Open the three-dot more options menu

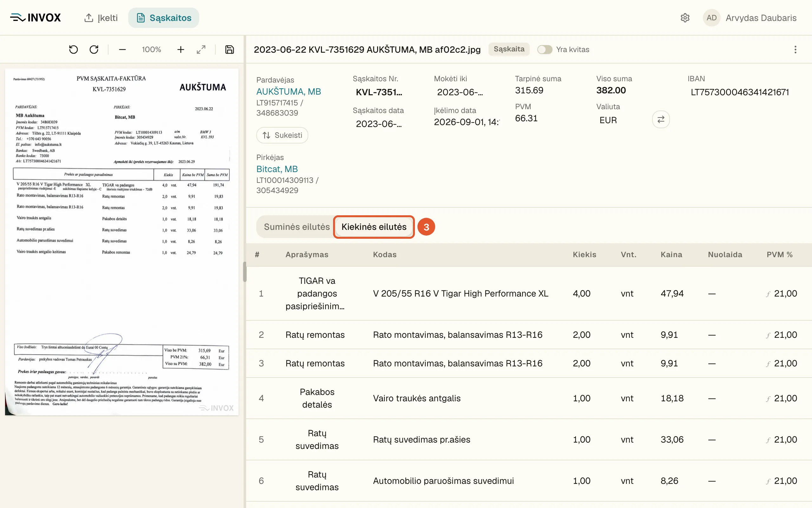(795, 50)
